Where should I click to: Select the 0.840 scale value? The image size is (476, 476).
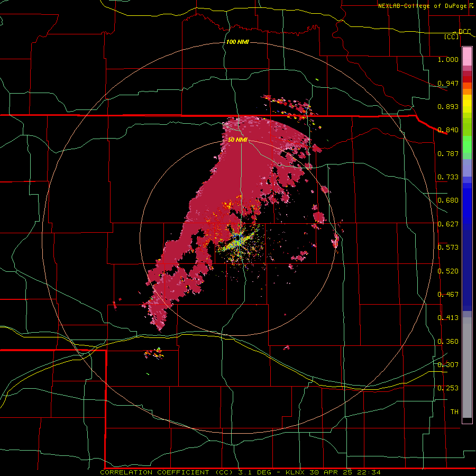tap(448, 130)
